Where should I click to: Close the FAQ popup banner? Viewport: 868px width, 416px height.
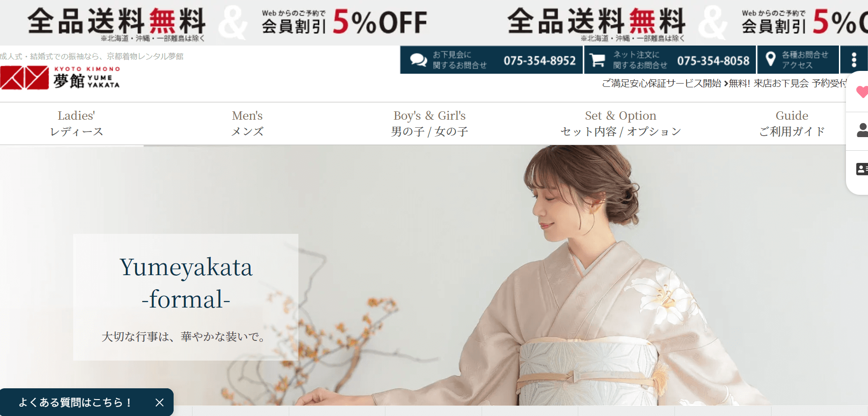(160, 402)
